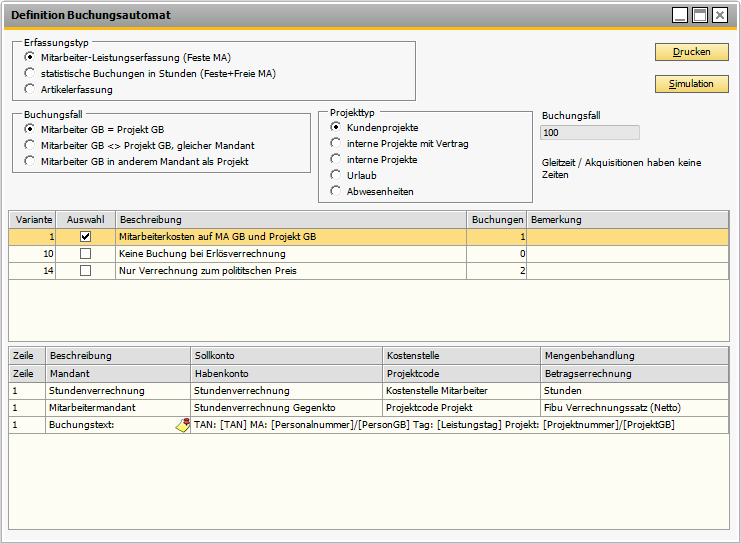Uncheck the Auswahl checkbox for variant 1
Viewport: 741px width, 544px height.
point(85,237)
